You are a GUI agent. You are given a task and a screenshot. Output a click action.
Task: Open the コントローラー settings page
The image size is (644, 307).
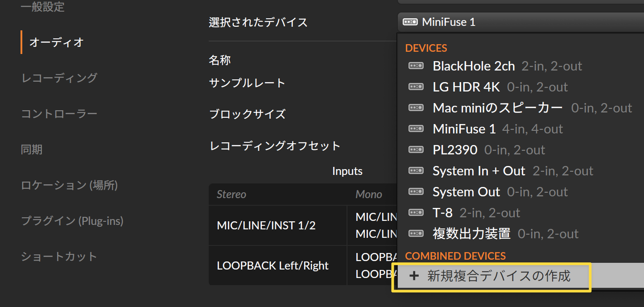(x=59, y=114)
